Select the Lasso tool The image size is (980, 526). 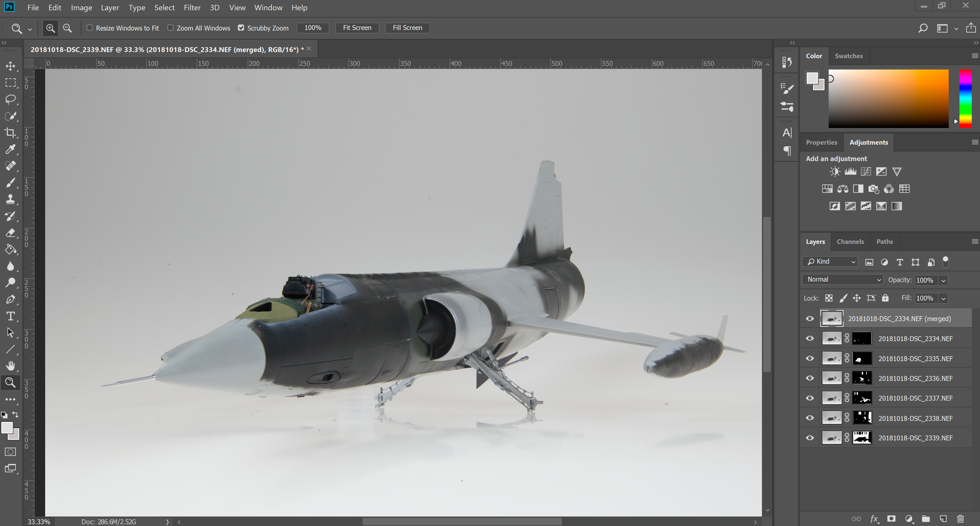click(x=11, y=99)
